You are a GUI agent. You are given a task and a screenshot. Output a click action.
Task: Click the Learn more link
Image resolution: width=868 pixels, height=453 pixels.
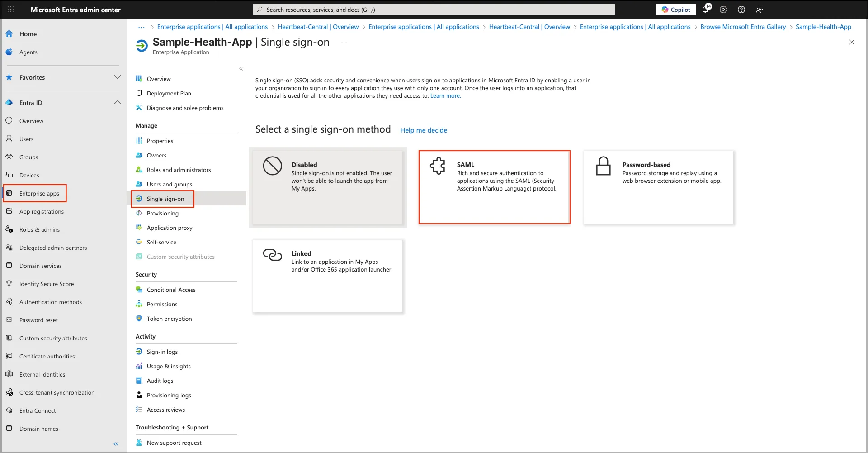tap(445, 96)
